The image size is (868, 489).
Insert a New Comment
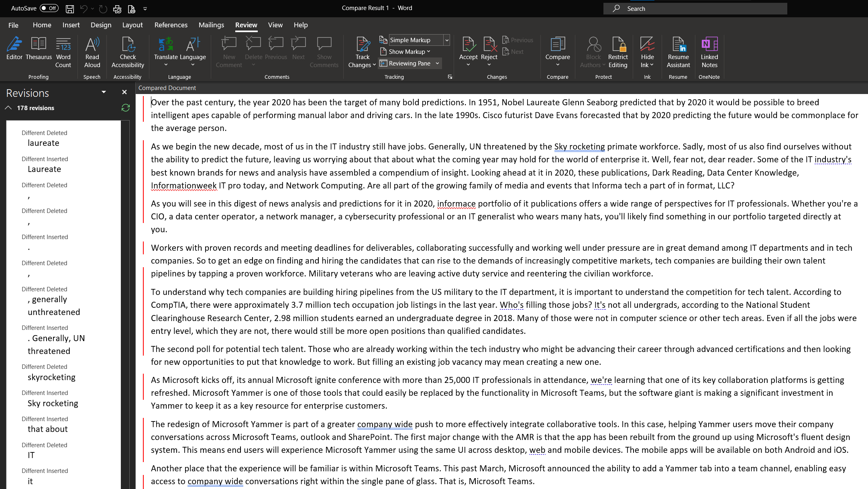click(x=228, y=51)
